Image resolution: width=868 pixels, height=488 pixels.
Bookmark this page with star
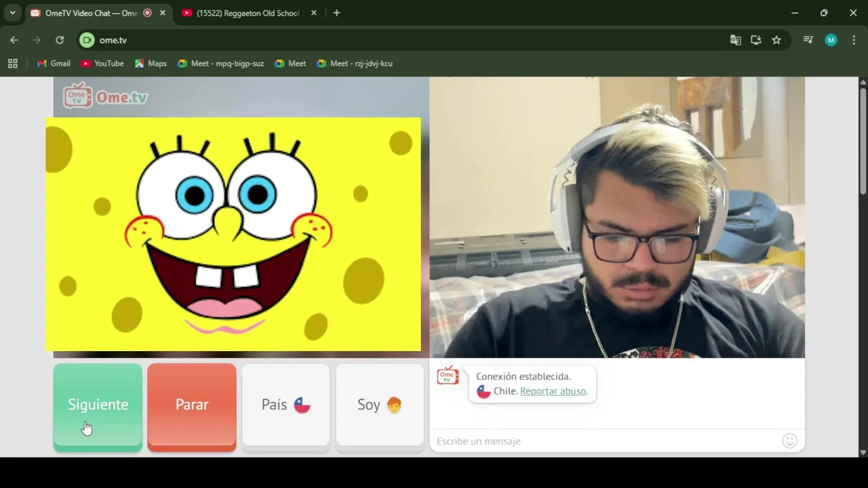(776, 40)
